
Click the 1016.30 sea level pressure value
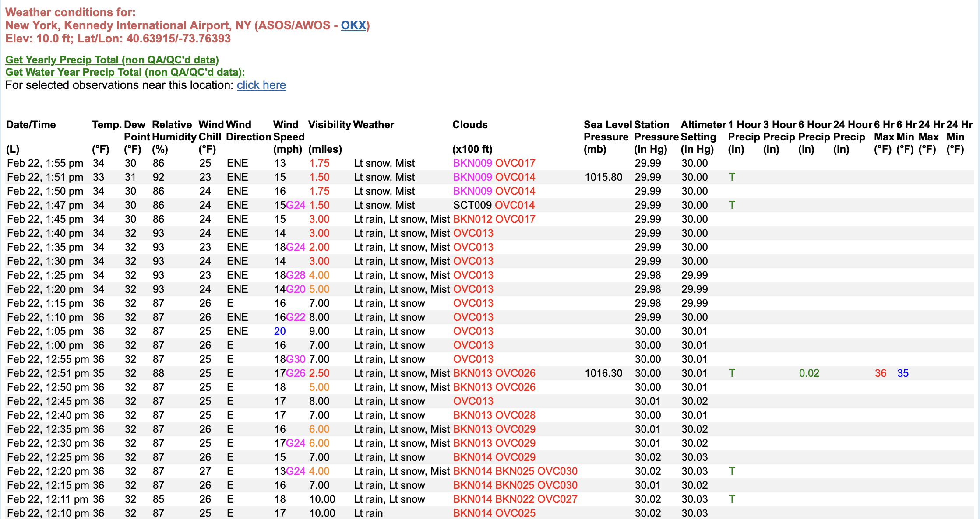coord(603,373)
